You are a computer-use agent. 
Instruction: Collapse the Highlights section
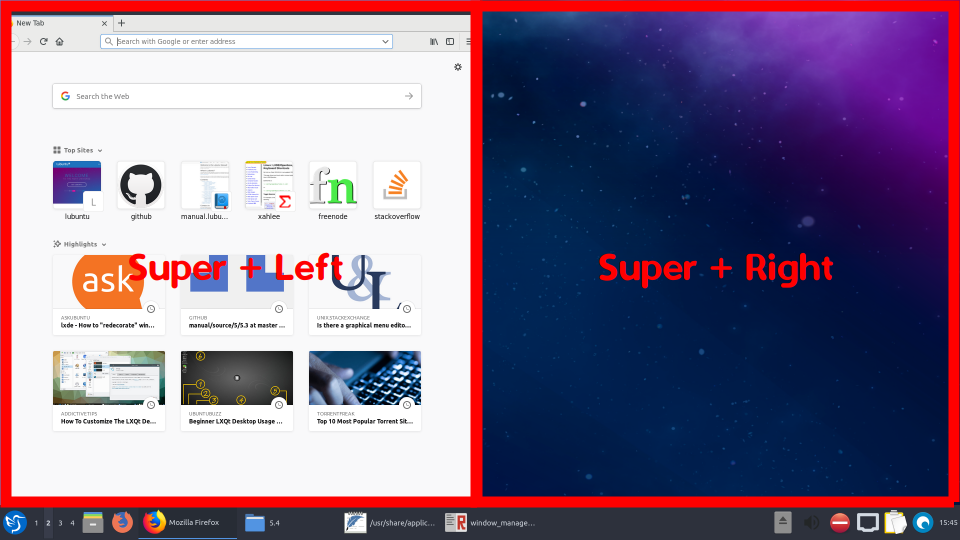click(104, 244)
